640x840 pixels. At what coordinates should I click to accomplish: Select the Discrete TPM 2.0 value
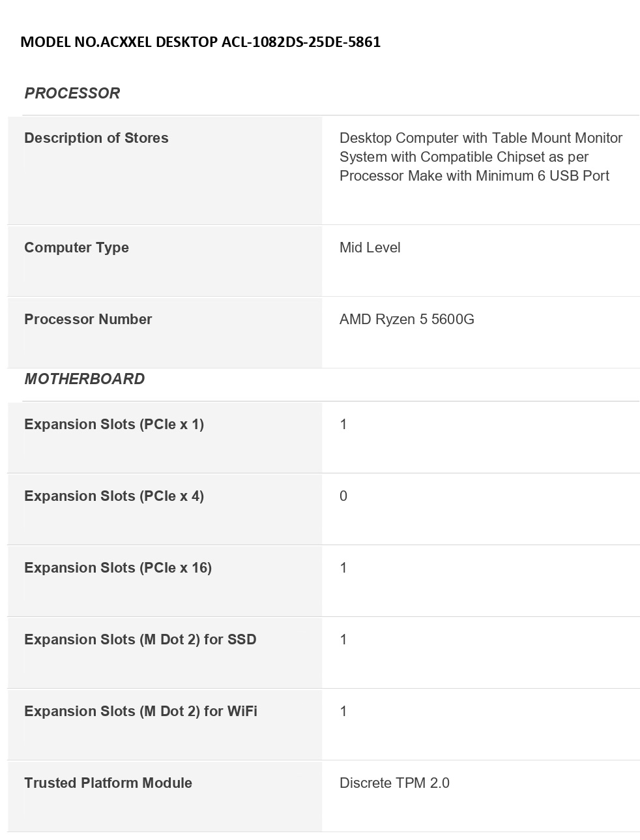coord(394,783)
